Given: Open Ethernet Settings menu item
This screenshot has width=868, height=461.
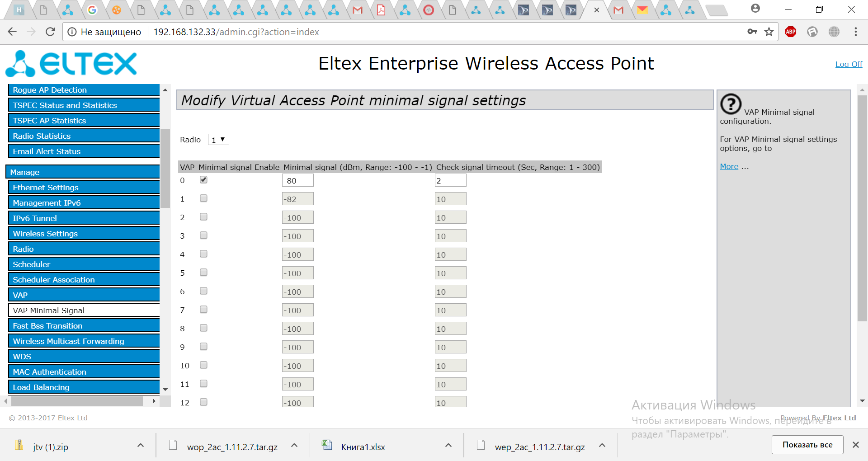Looking at the screenshot, I should pyautogui.click(x=84, y=188).
